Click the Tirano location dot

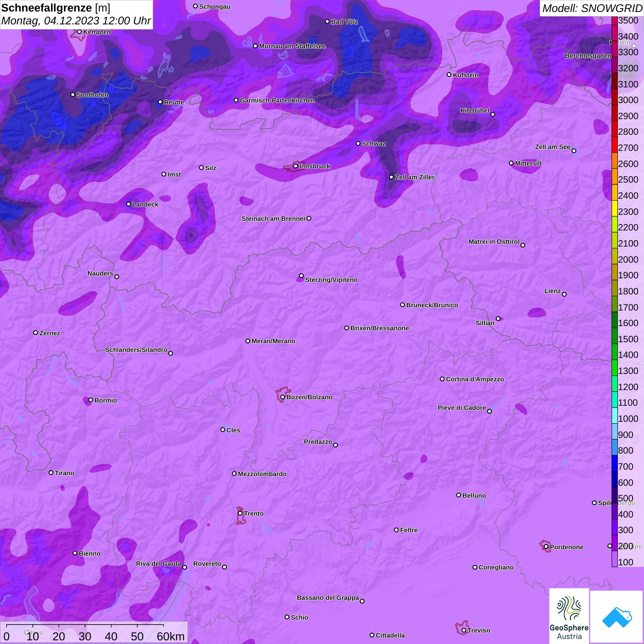pos(51,472)
